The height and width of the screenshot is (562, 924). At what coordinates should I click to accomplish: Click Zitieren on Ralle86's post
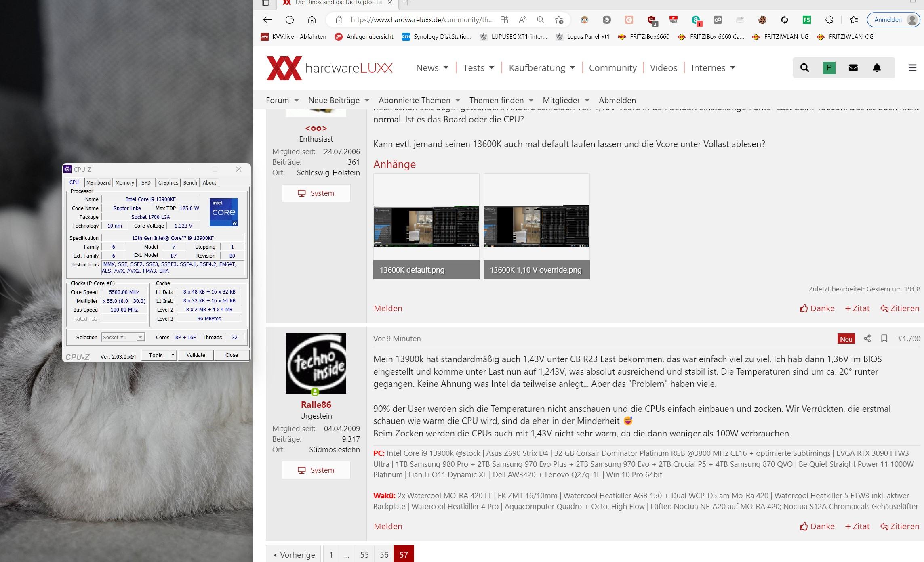(900, 526)
